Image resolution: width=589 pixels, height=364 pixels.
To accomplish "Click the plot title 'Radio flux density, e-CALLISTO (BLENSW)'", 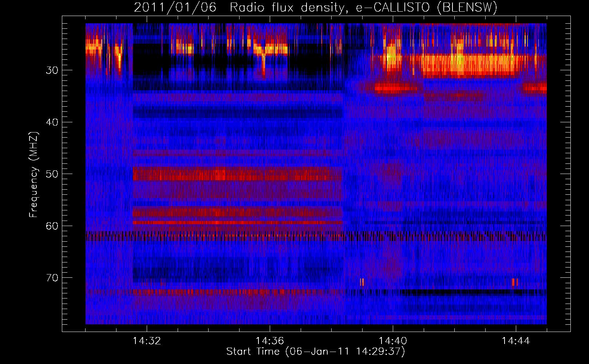I will click(x=363, y=7).
